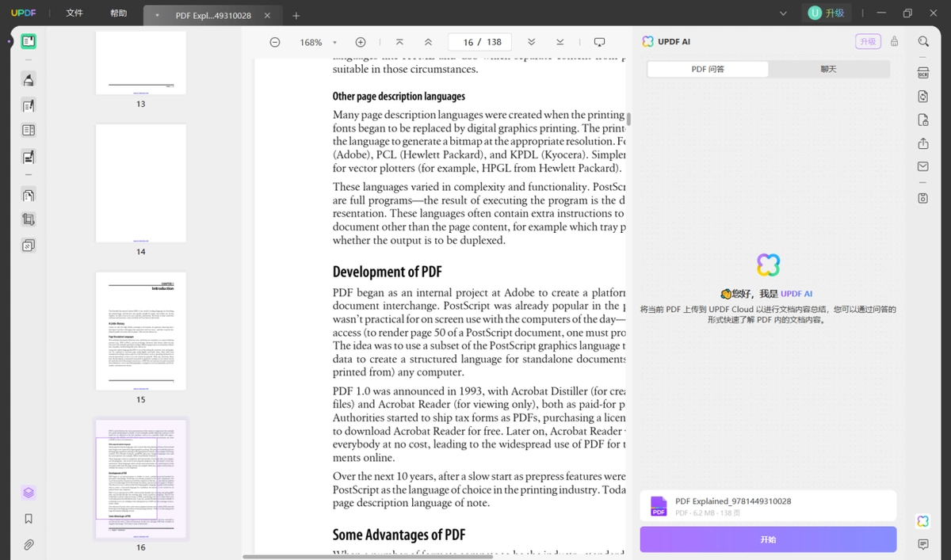Screen dimensions: 951x560
Task: Click the horizontal scrollbar under the document
Action: tap(368, 556)
